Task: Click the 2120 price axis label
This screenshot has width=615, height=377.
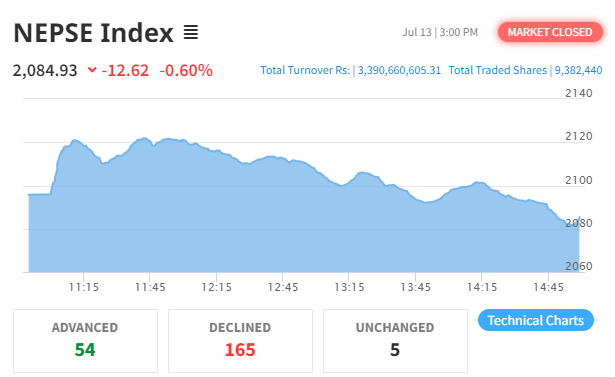Action: 579,136
